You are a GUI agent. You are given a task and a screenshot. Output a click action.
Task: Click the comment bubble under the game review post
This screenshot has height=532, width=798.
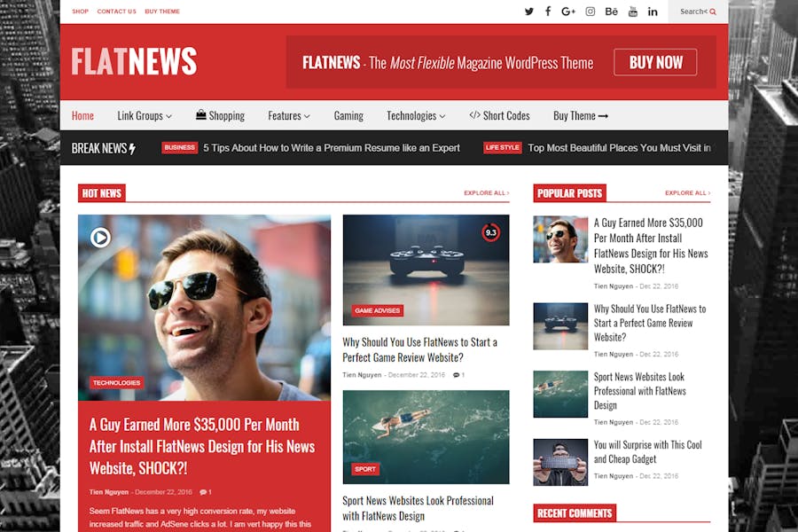[x=456, y=375]
